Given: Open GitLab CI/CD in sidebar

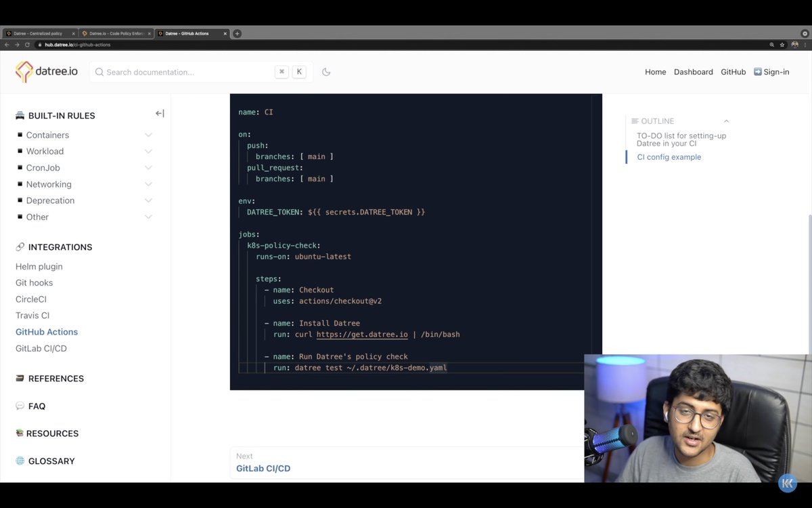Looking at the screenshot, I should tap(41, 348).
